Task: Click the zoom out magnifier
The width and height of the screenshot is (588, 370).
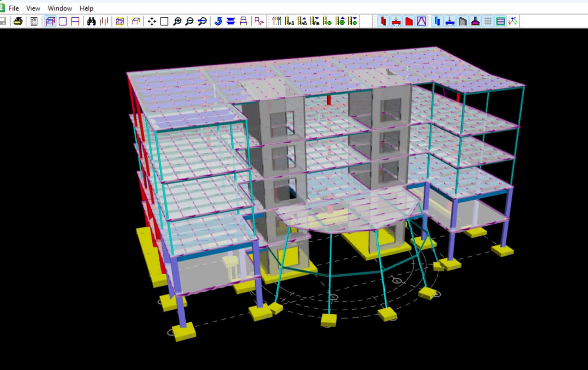Action: (x=189, y=21)
